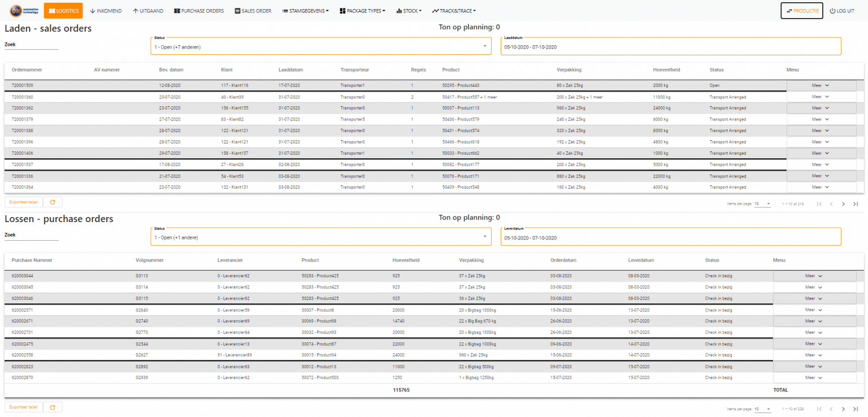This screenshot has width=868, height=417.
Task: Open the STAMGEGEVENS menu
Action: (305, 10)
